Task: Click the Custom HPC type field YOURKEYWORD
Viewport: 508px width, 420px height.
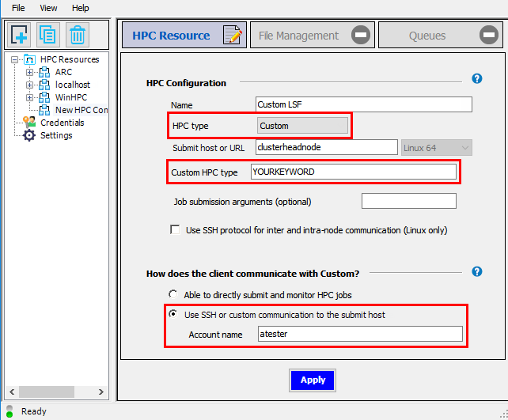Action: click(x=354, y=172)
